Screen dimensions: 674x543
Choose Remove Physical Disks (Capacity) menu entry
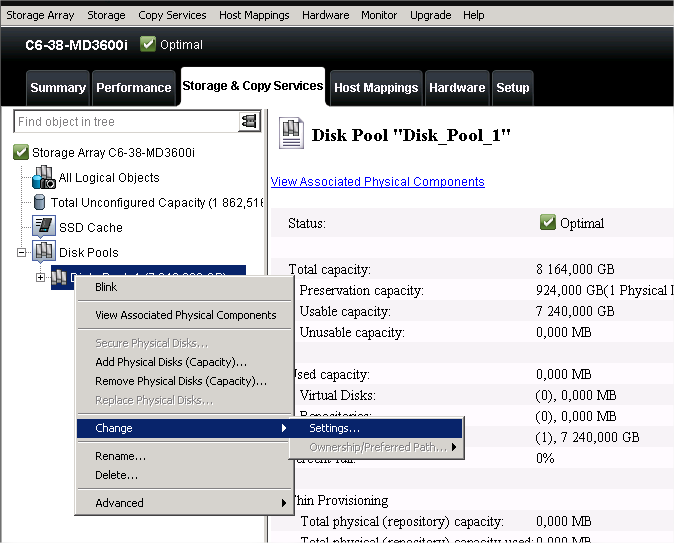pos(185,381)
